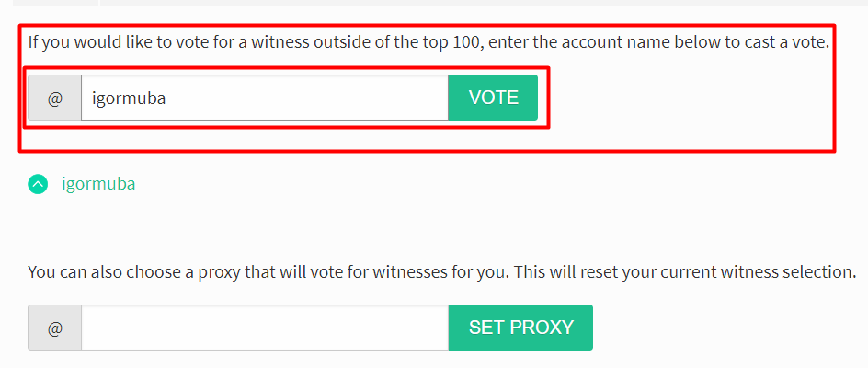Focus the witness name field containing igormuba
The image size is (868, 368).
pos(265,98)
